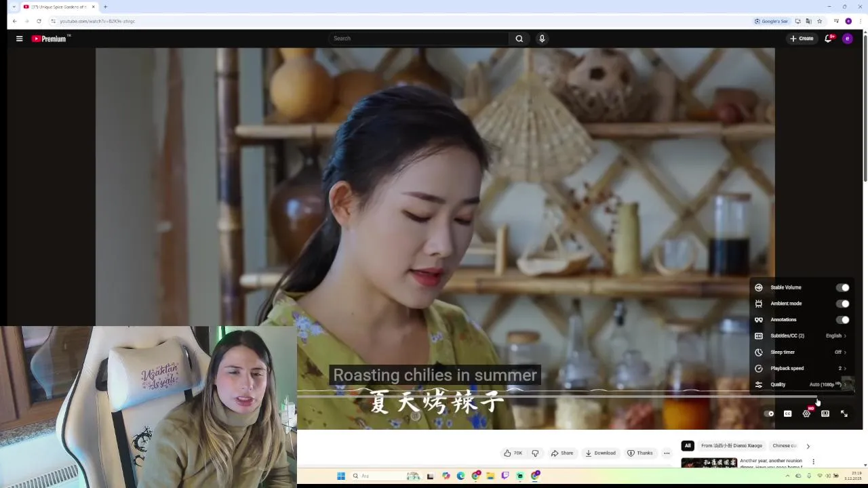Show more category chips with right chevron
Viewport: 868px width, 488px height.
(808, 446)
